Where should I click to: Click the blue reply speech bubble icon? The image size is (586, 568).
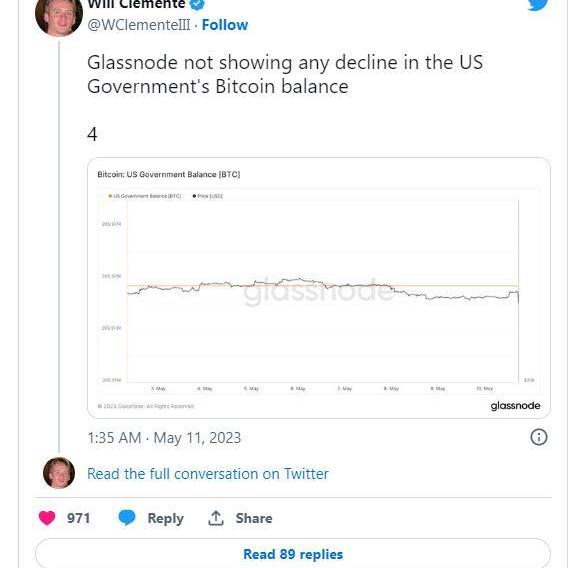click(x=127, y=518)
